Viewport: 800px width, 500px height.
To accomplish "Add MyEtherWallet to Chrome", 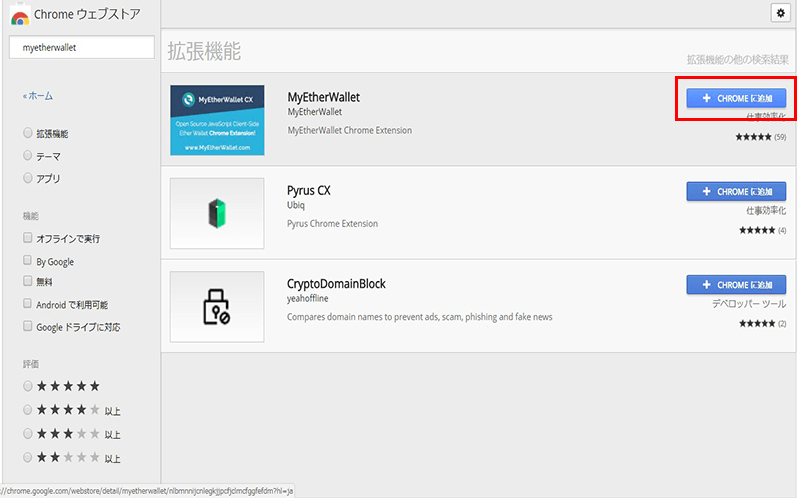I will [736, 98].
